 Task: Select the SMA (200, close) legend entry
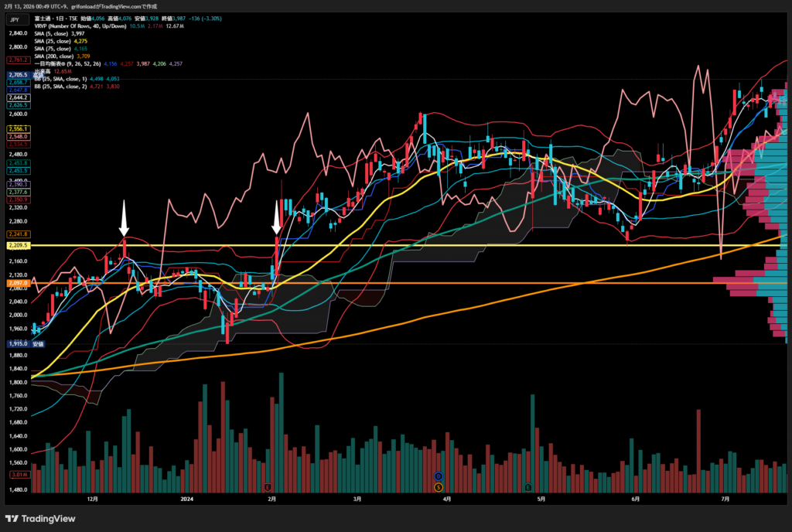(x=56, y=56)
